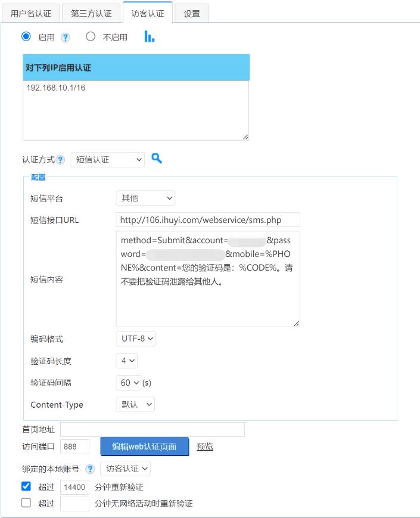Click the 配置 section label
The image size is (420, 518).
[x=38, y=178]
